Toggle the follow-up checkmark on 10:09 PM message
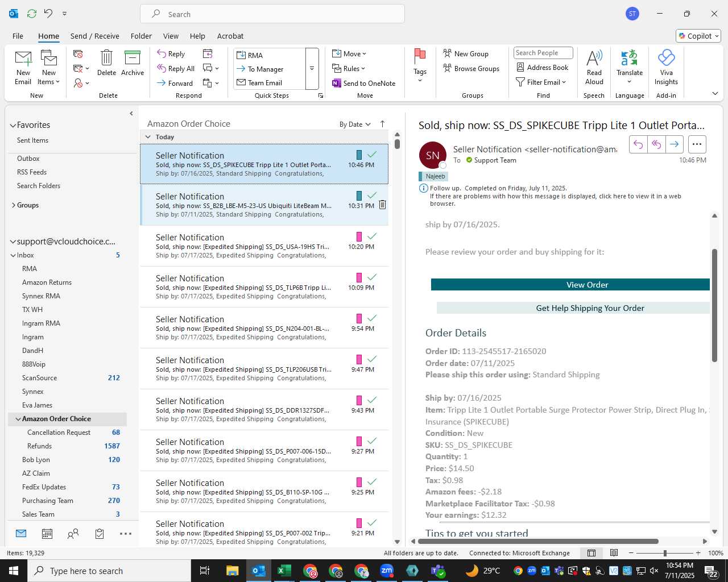Viewport: 728px width, 582px height. (x=372, y=277)
